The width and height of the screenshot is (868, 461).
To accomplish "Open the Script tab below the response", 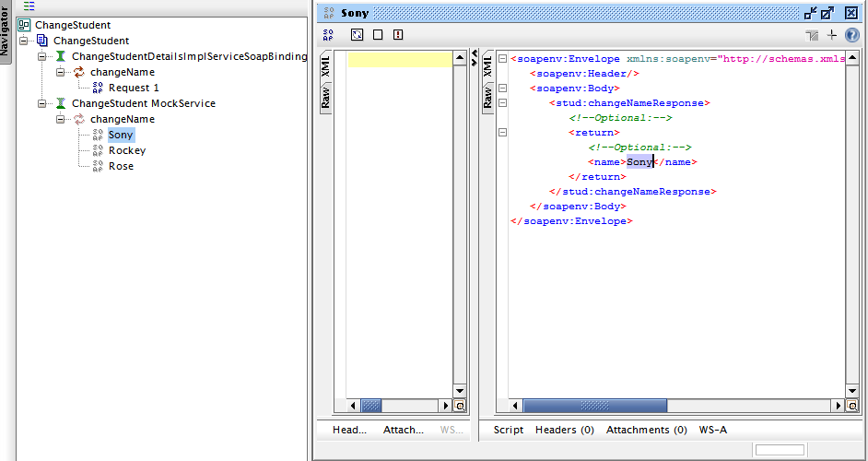I will click(x=508, y=430).
